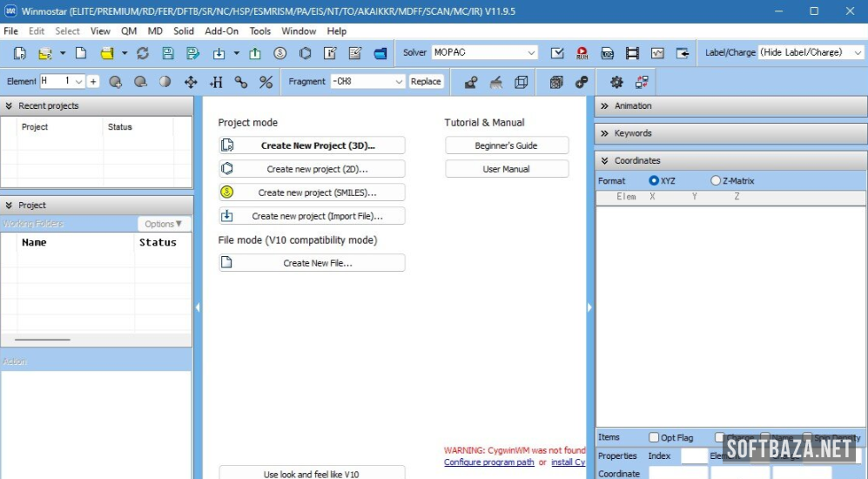Viewport: 868px width, 479px height.
Task: Click the move atom four-arrow icon
Action: 191,82
